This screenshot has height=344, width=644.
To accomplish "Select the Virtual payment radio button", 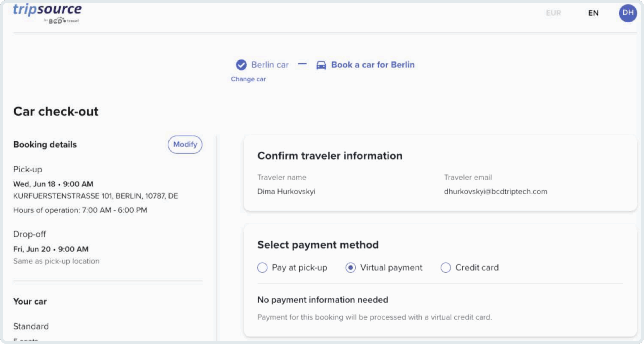I will (350, 268).
